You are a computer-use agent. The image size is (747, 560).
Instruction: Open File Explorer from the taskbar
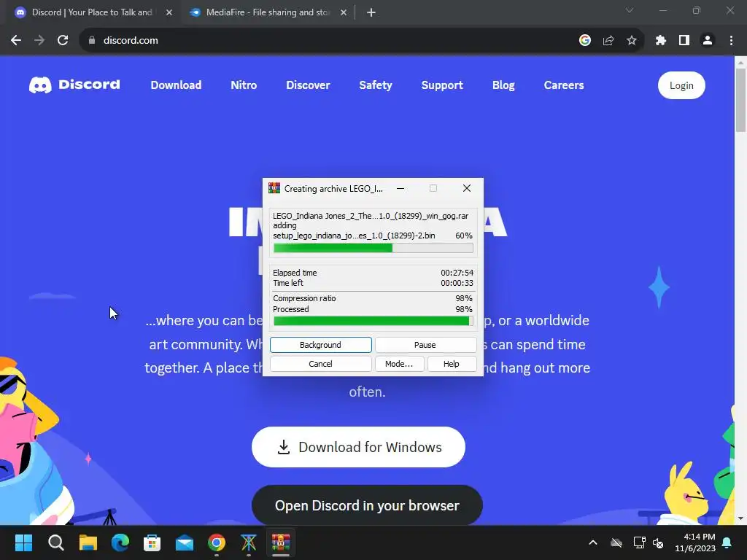(88, 542)
